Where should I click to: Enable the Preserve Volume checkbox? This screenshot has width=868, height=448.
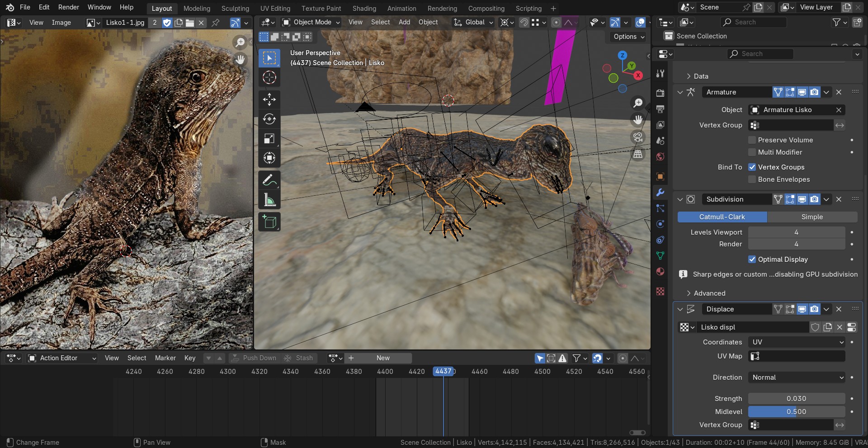coord(752,140)
